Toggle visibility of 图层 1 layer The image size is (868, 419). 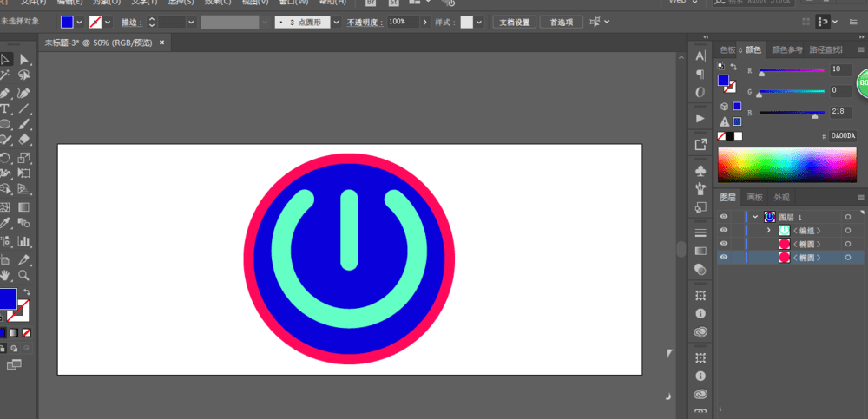(724, 216)
